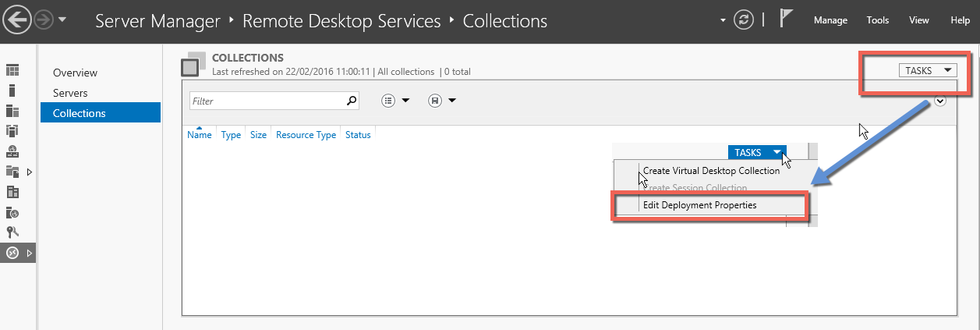
Task: Choose Edit Deployment Properties
Action: tap(699, 205)
